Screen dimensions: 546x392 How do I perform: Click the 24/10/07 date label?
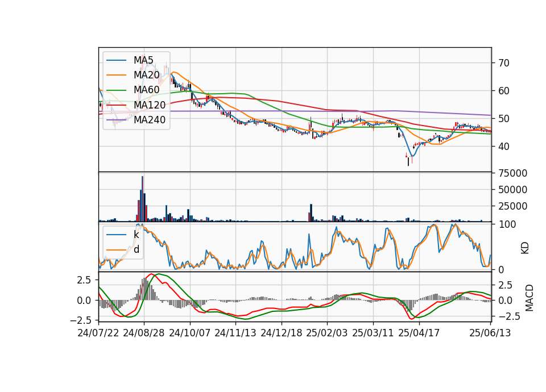point(190,333)
